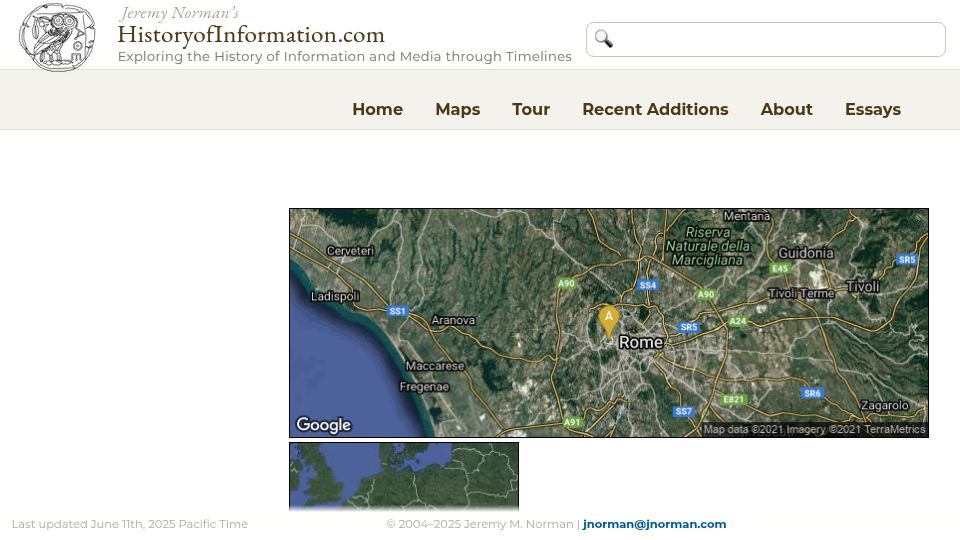Click the Last updated June 11th text
The height and width of the screenshot is (540, 960).
[x=130, y=524]
